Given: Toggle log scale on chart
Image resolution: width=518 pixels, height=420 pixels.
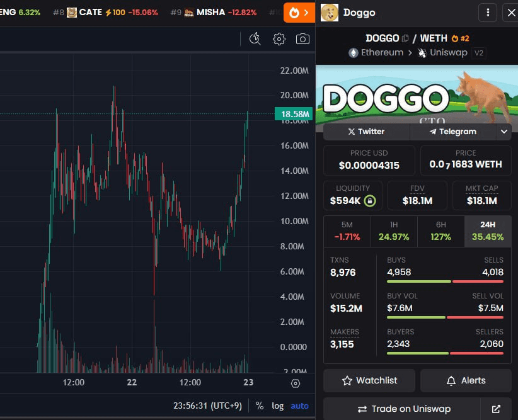Looking at the screenshot, I should point(277,406).
